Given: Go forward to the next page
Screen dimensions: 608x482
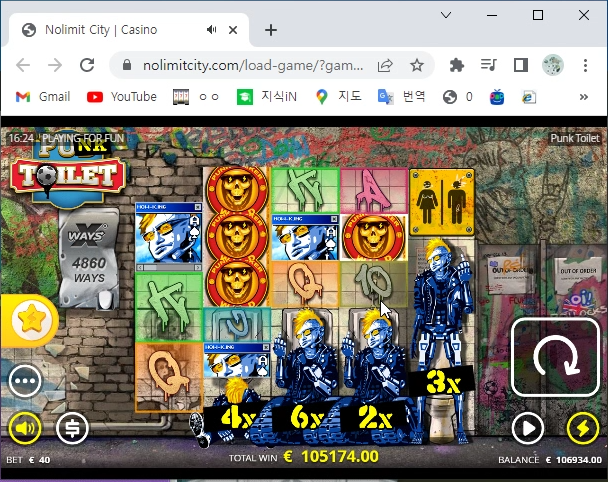Looking at the screenshot, I should pos(55,65).
